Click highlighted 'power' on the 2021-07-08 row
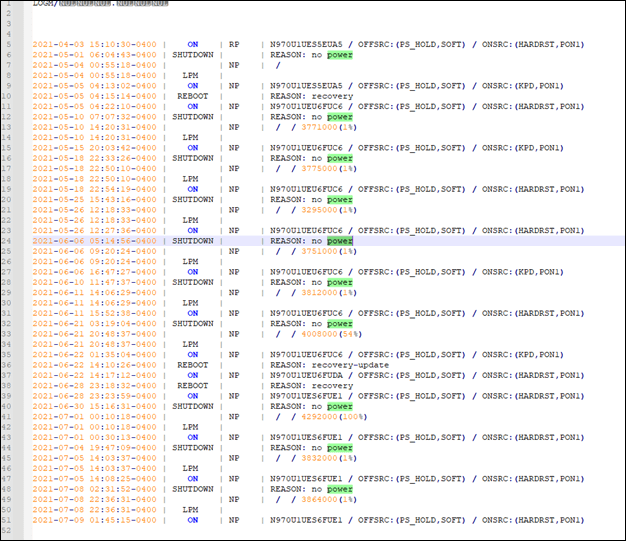Viewport: 626px width, 541px height. coord(340,489)
